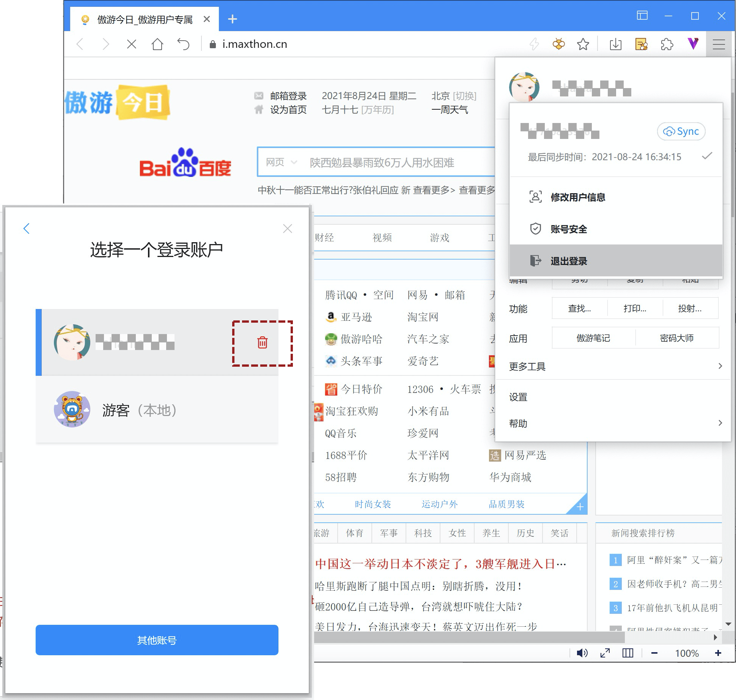736x700 pixels.
Task: Close the account selection dialog
Action: 288,229
